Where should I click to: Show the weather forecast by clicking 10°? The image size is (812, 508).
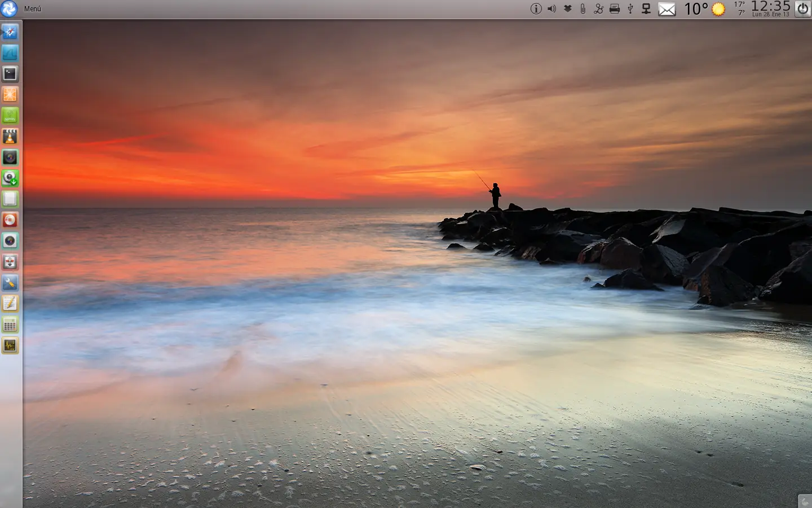[x=695, y=9]
